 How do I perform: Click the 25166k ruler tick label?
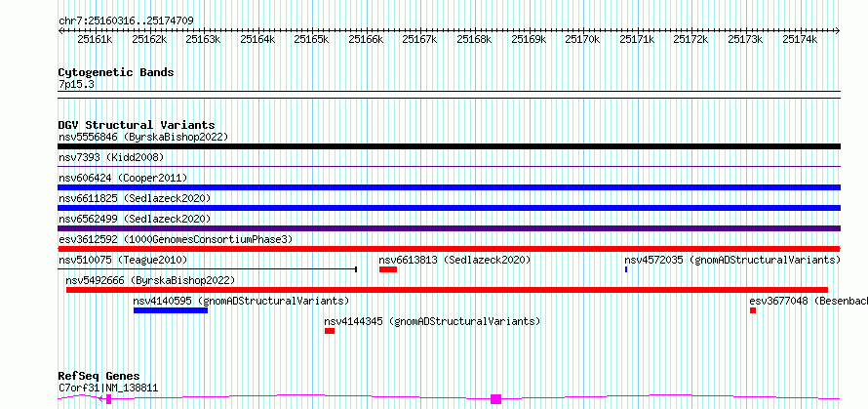click(366, 40)
